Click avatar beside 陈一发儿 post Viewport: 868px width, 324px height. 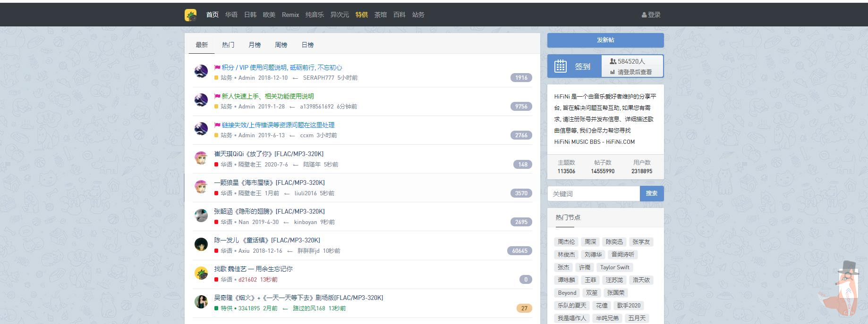(x=201, y=244)
